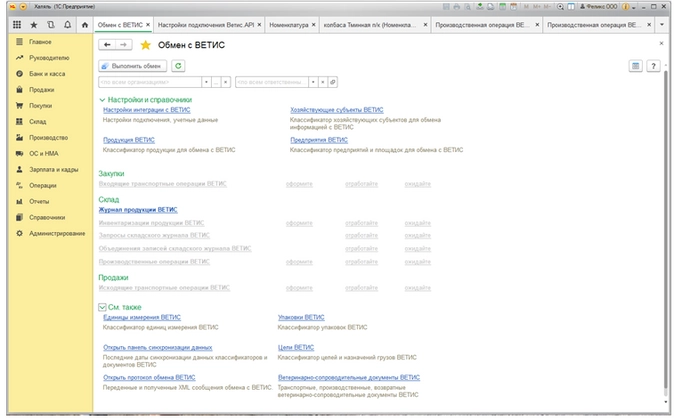
Task: Open the 1C main menu round button
Action: point(23,7)
